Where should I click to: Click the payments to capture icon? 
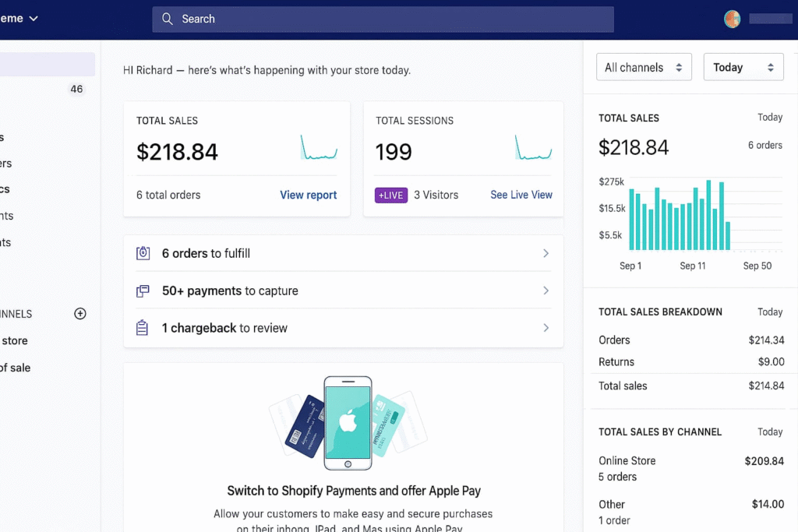(143, 291)
